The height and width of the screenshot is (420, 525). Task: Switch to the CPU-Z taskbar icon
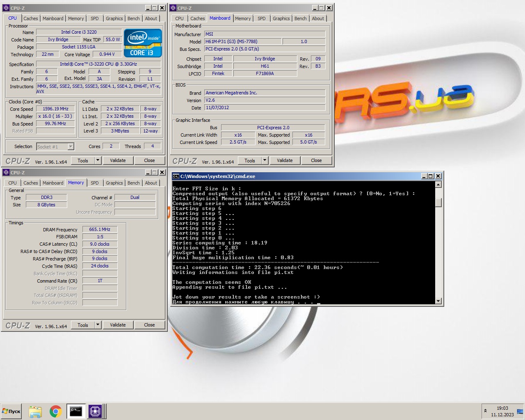[95, 411]
